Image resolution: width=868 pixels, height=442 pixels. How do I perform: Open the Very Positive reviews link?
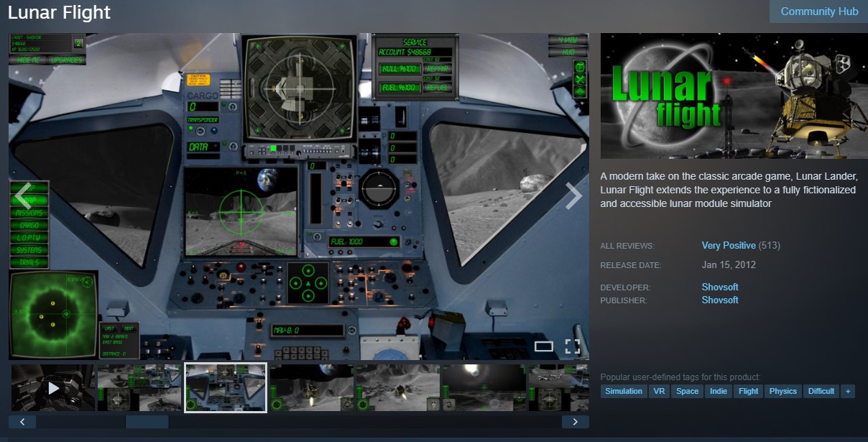[x=729, y=246]
